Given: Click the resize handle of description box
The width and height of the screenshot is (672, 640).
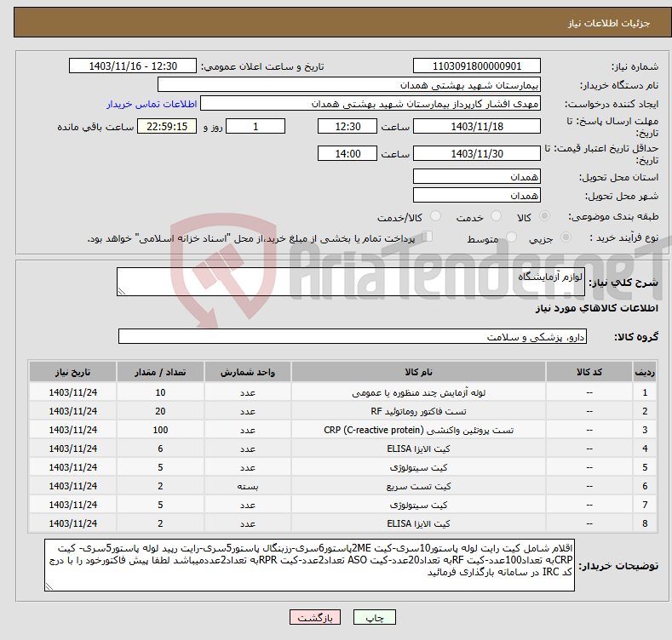Looking at the screenshot, I should pyautogui.click(x=122, y=291).
